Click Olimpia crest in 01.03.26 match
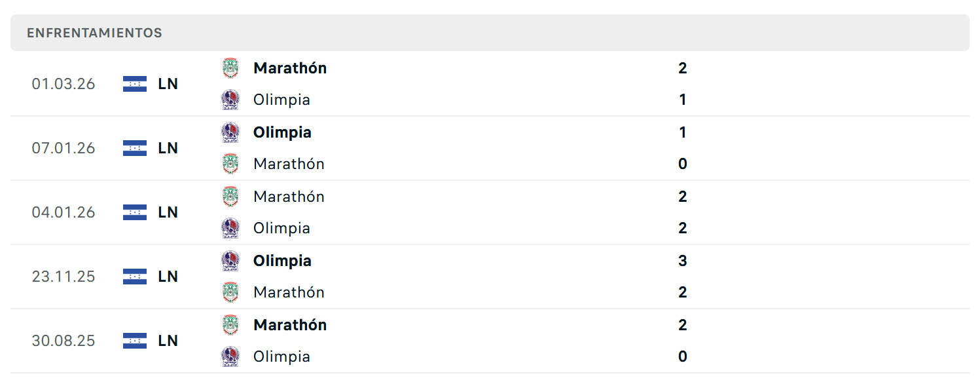980x384 pixels. point(230,100)
